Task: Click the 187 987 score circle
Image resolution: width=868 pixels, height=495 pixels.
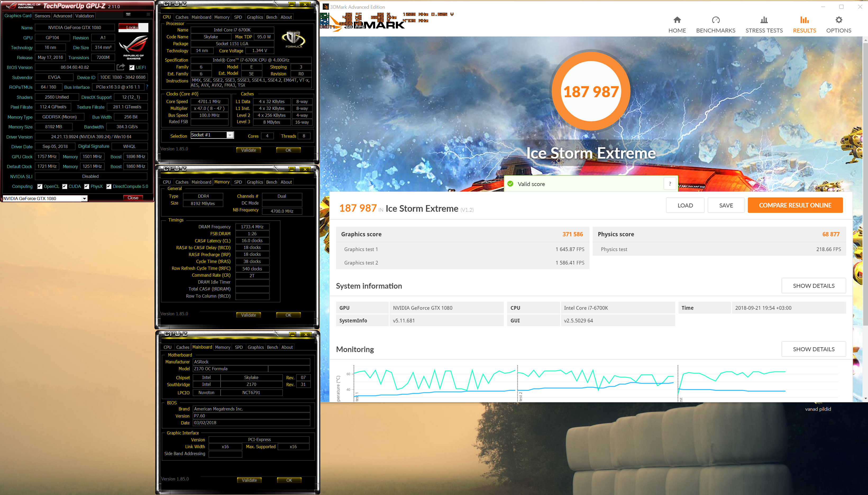Action: 591,91
